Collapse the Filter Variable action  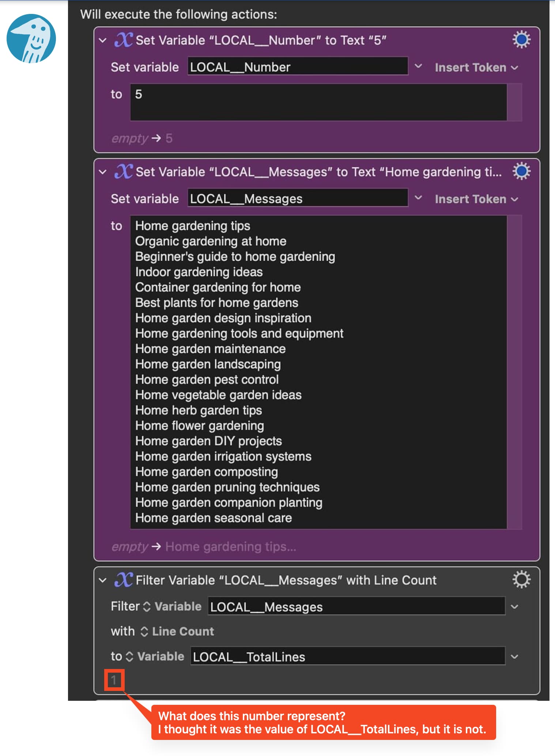(103, 580)
